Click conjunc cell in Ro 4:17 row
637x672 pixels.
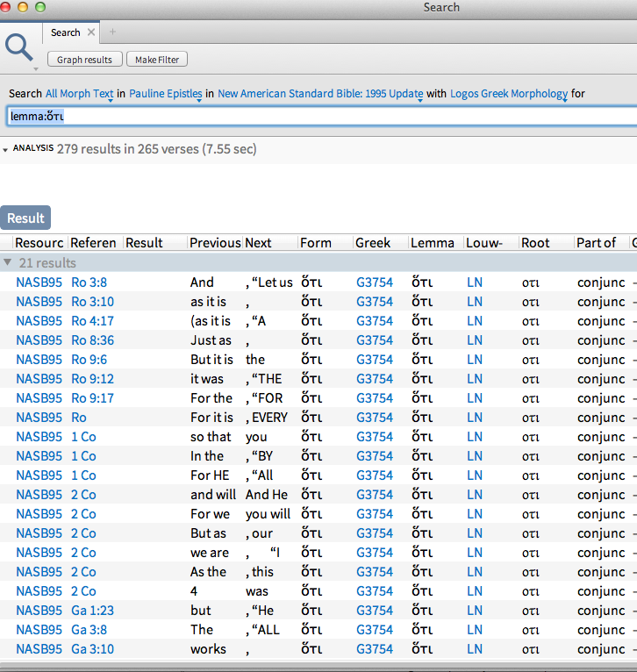(601, 321)
